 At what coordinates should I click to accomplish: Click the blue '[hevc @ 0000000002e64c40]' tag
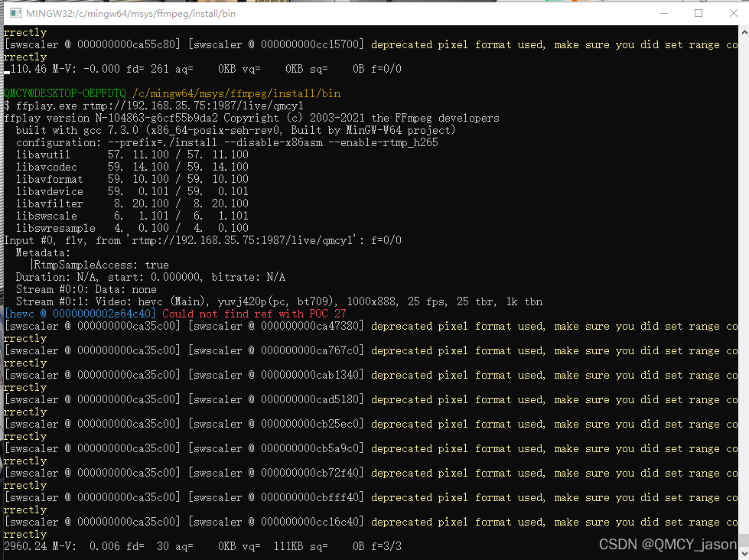pos(80,314)
